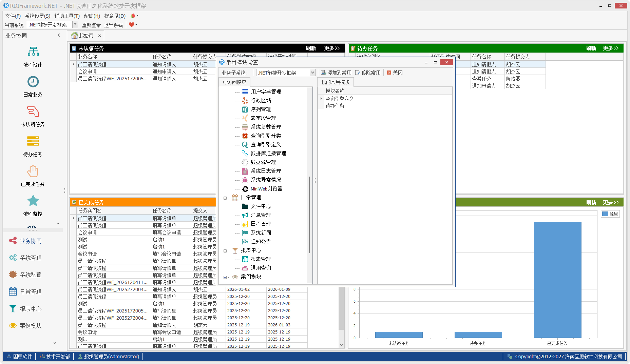Click the 移除常用 toolbar button
Image resolution: width=630 pixels, height=364 pixels.
coord(368,73)
